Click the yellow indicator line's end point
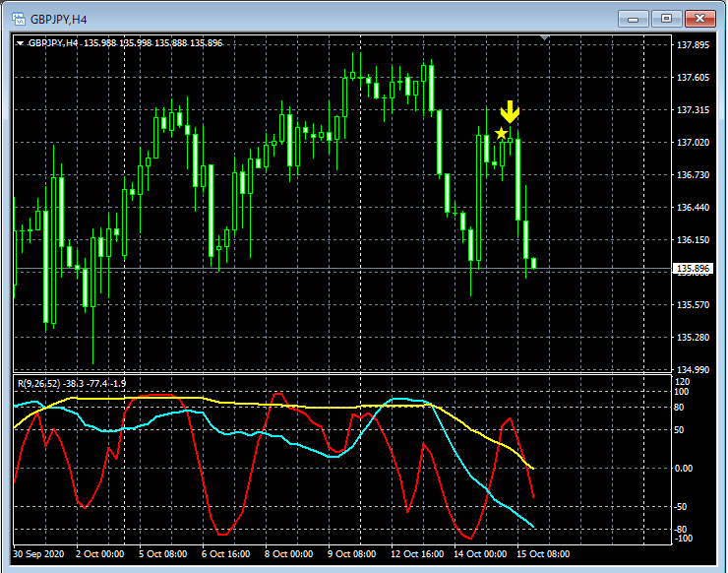Screen dimensions: 728x573 [533, 469]
